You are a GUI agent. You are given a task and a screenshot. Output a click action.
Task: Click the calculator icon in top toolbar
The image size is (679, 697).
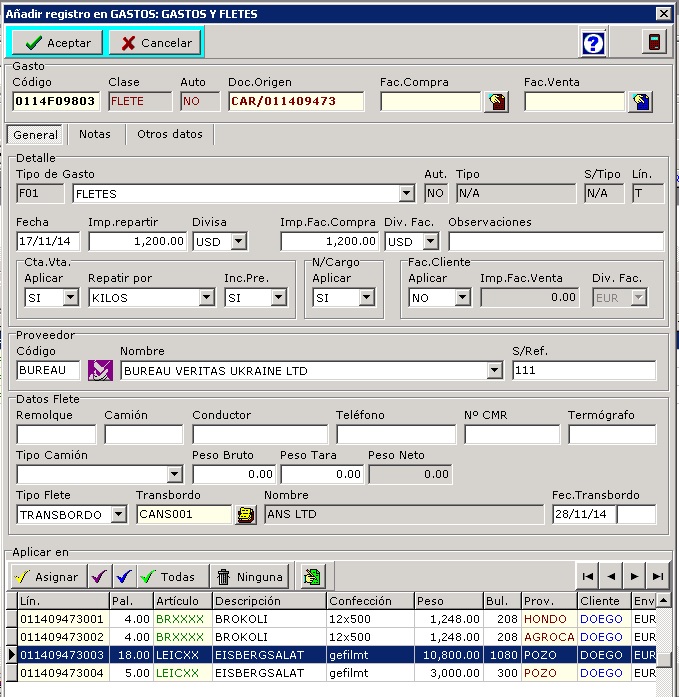tap(653, 42)
